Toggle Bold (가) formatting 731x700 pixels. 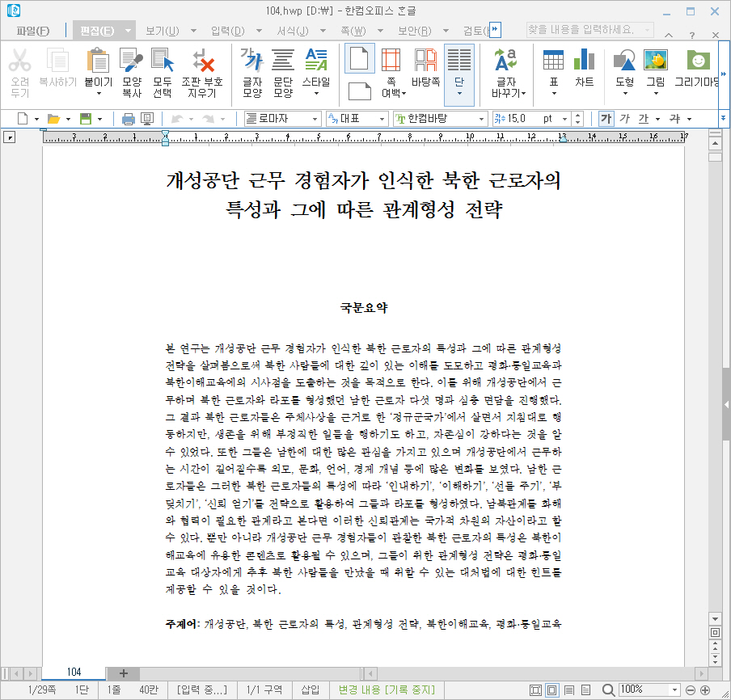coord(606,119)
